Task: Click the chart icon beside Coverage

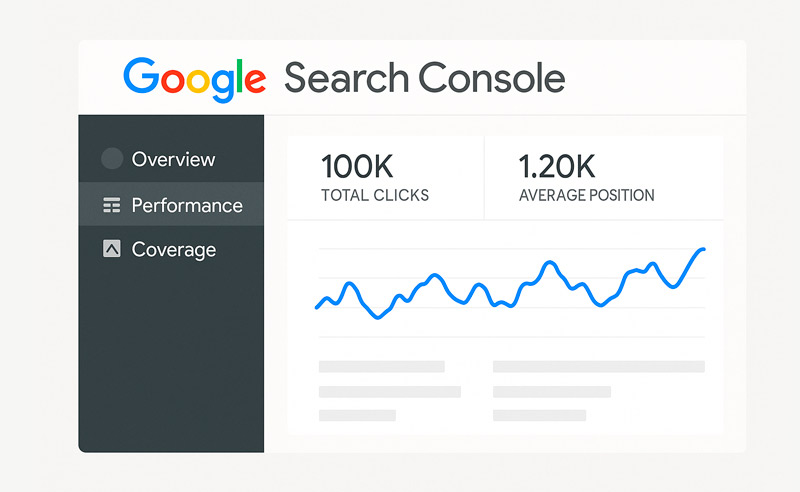Action: (112, 249)
